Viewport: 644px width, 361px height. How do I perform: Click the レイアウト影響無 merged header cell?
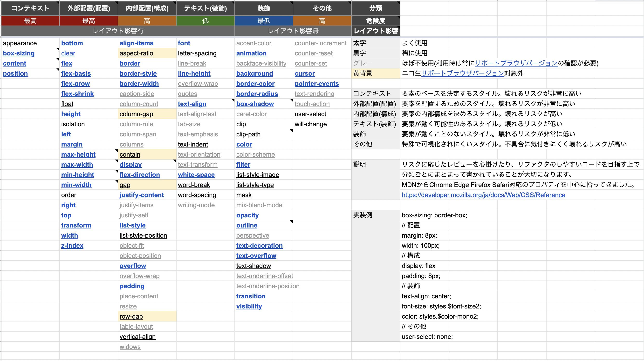(x=293, y=31)
